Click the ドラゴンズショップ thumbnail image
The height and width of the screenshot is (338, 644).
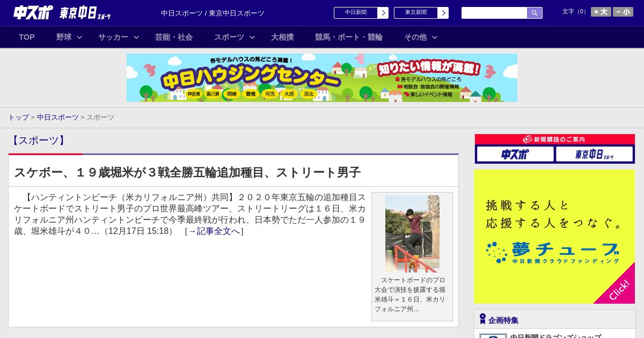pos(493,336)
